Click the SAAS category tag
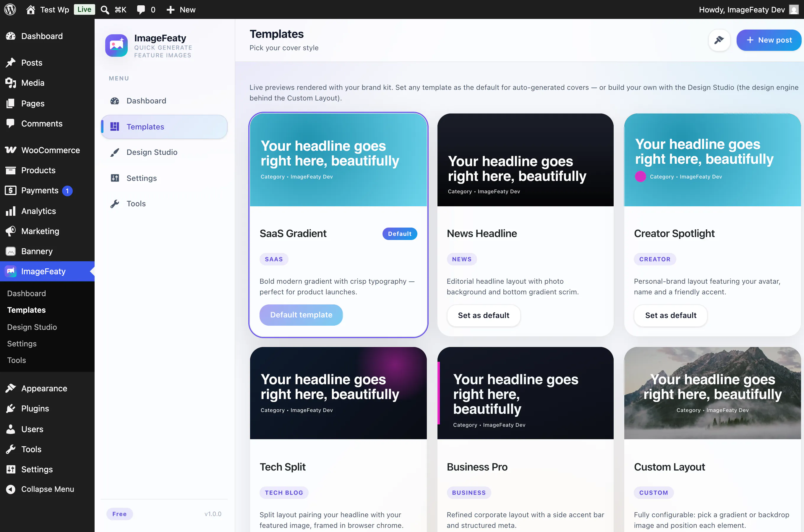 (x=274, y=259)
